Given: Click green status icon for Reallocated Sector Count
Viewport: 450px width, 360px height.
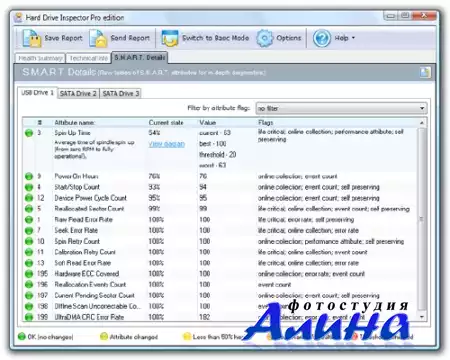Looking at the screenshot, I should click(29, 209).
